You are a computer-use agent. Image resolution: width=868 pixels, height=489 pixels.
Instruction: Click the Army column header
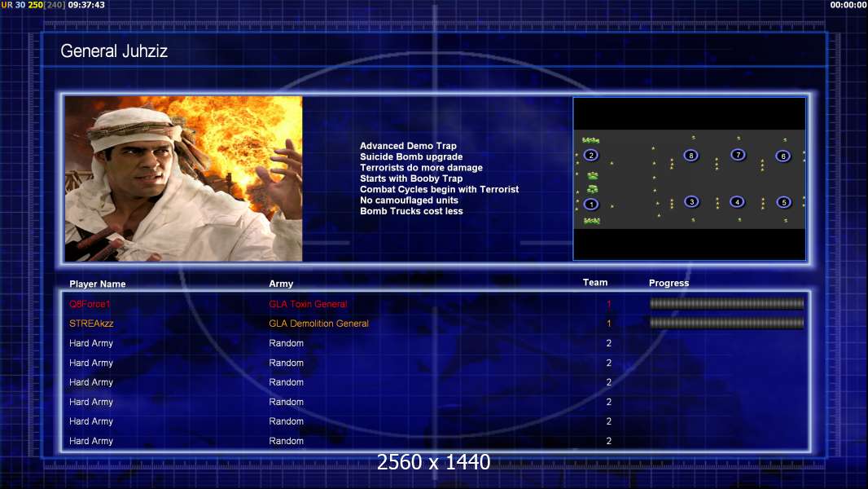pos(281,284)
